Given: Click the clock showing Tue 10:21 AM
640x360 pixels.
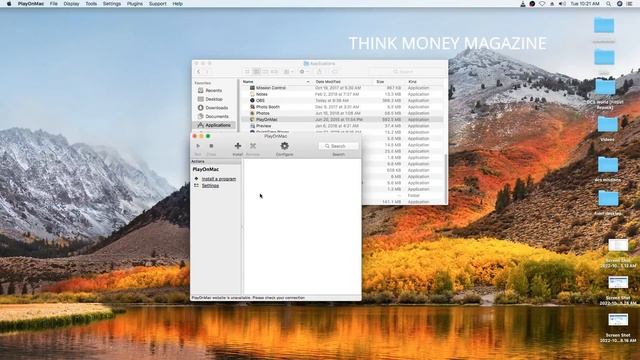Looking at the screenshot, I should click(585, 4).
